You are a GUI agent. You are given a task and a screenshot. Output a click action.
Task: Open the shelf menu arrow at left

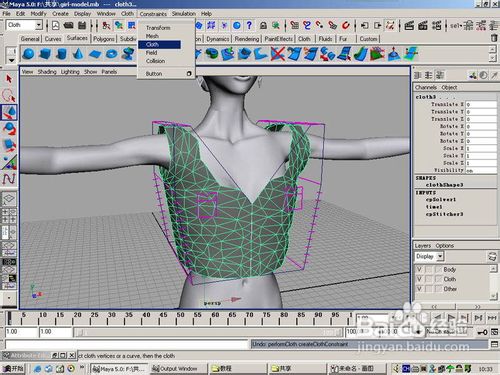(x=11, y=60)
